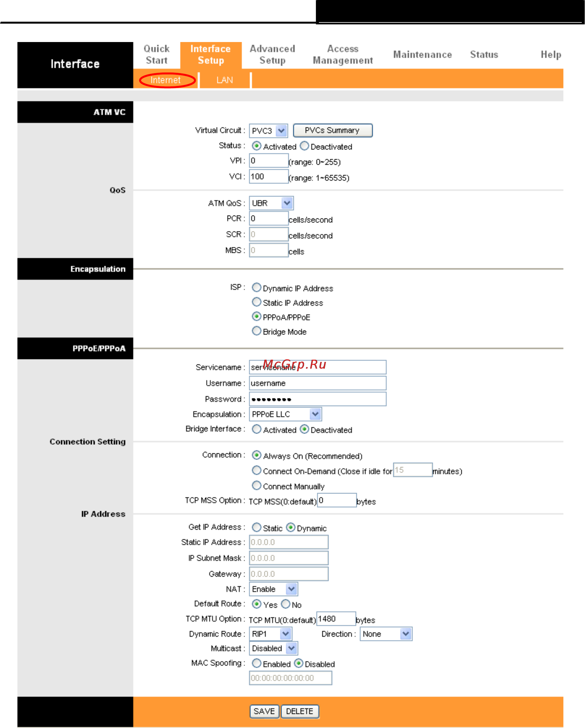Click the TCP MSS bytes field
This screenshot has width=585, height=728.
pos(337,501)
